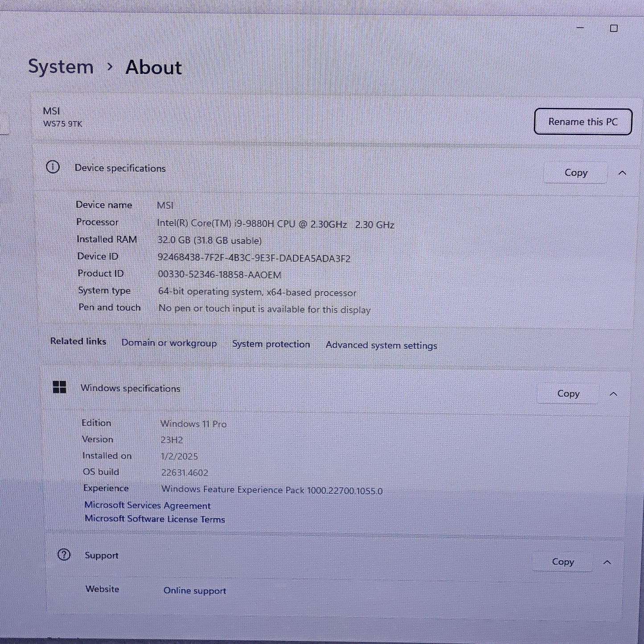Select the Pen and touch value text
Viewport: 644px width, 644px height.
[265, 309]
